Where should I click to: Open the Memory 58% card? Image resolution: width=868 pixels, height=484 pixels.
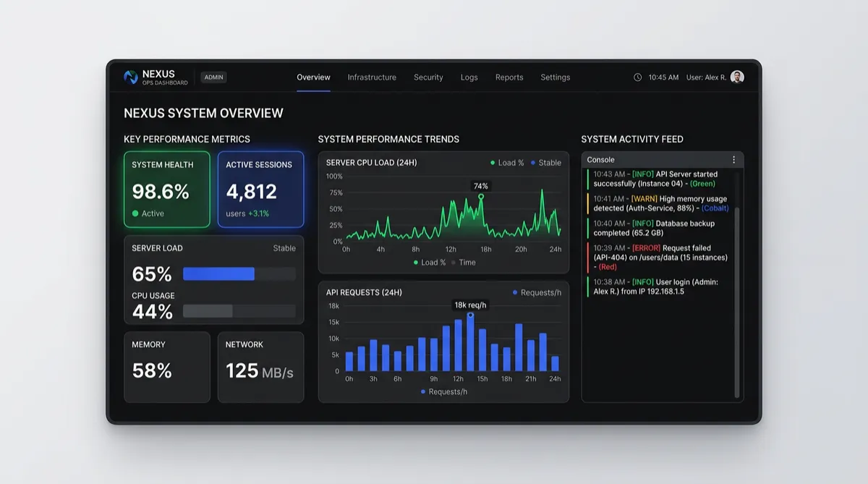pos(167,367)
